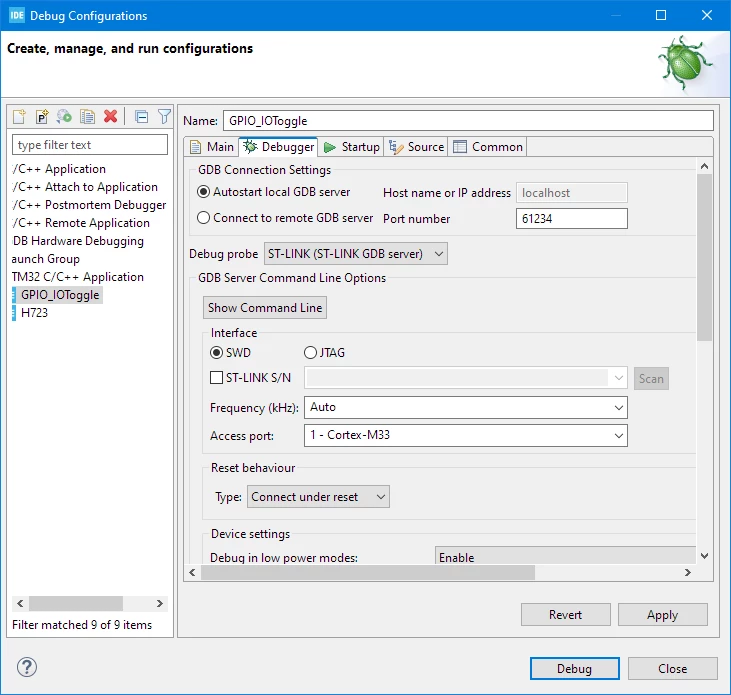
Task: Click tree panel scrollbar left arrow
Action: (x=20, y=603)
